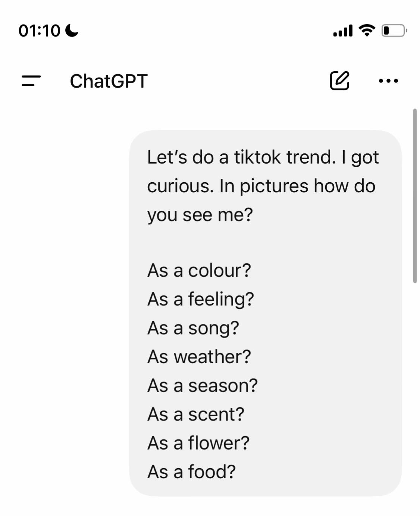The width and height of the screenshot is (420, 516).
Task: Tap the "As a food?" line
Action: tap(192, 472)
